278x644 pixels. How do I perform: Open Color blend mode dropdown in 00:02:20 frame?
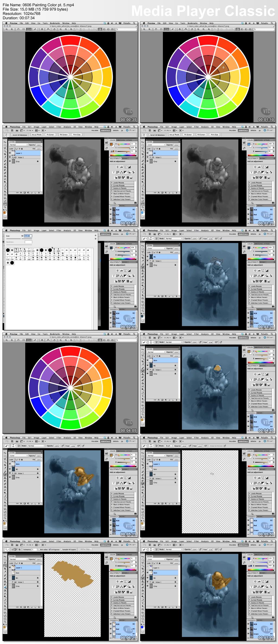(x=156, y=145)
